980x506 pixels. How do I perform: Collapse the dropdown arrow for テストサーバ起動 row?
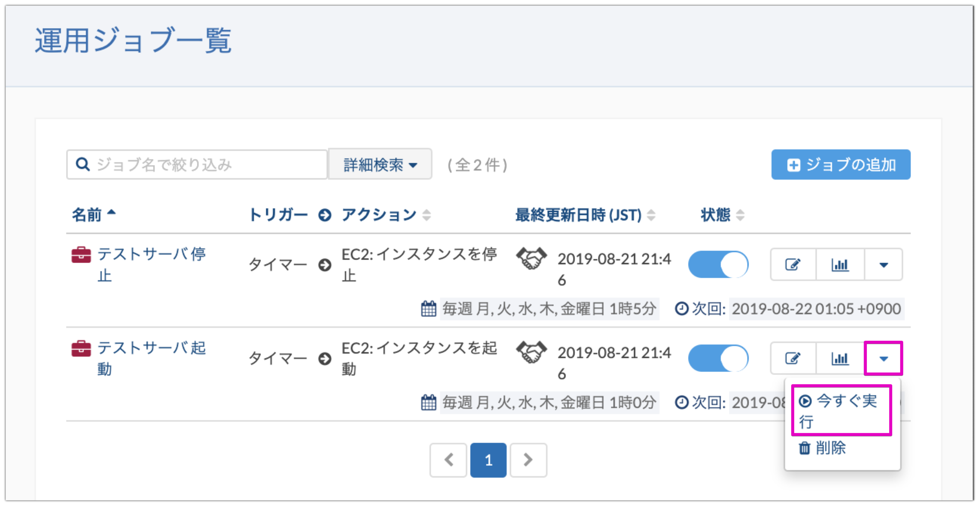point(883,359)
